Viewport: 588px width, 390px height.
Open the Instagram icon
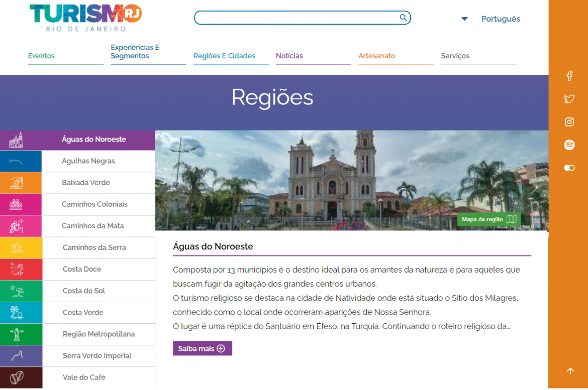click(x=569, y=122)
